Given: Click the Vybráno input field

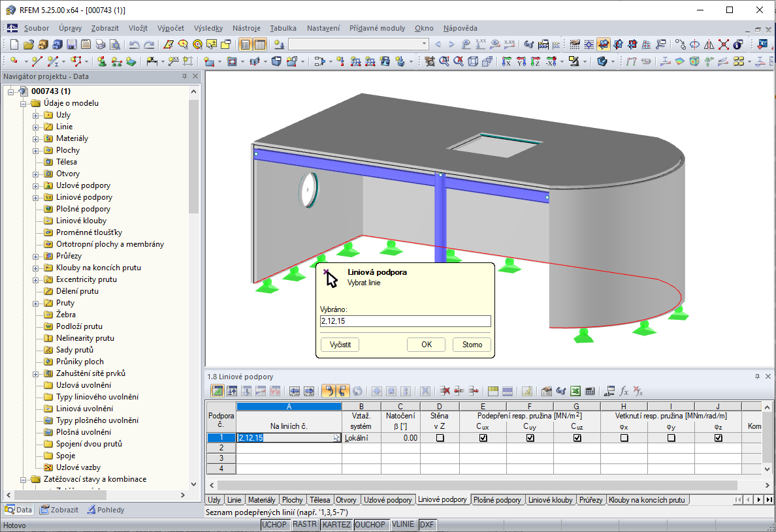Looking at the screenshot, I should [x=406, y=321].
